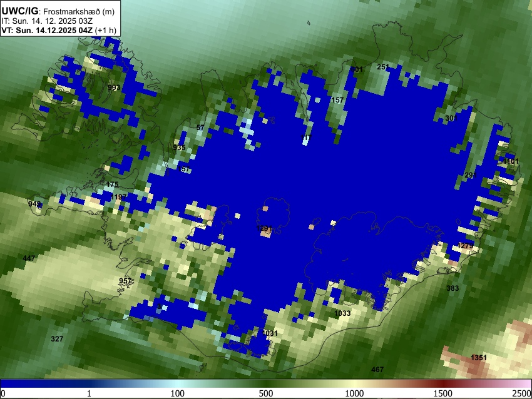Click the legend tick label 2500
Image resolution: width=532 pixels, height=399 pixels.
tap(522, 393)
